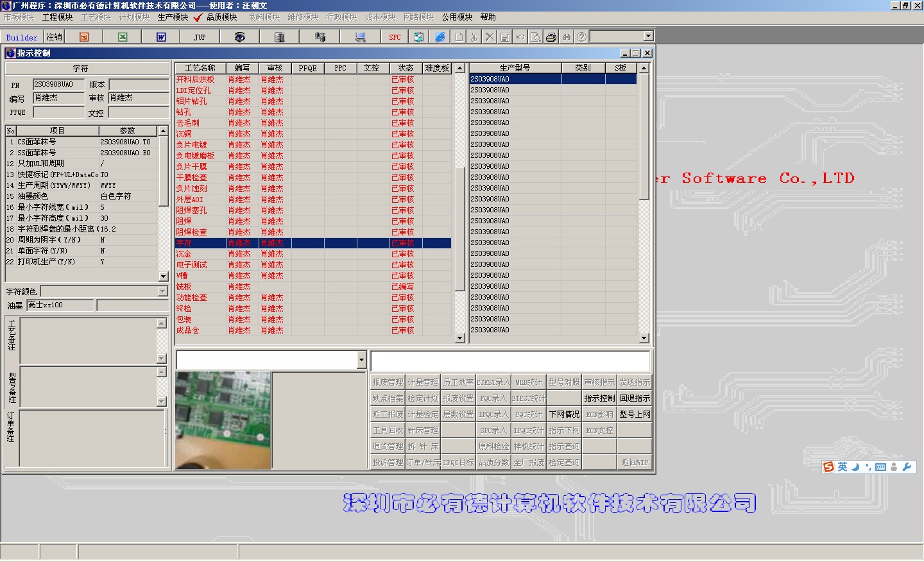Viewport: 924px width, 562px height.
Task: Click the database cylinder icon in toolbar
Action: pyautogui.click(x=279, y=37)
